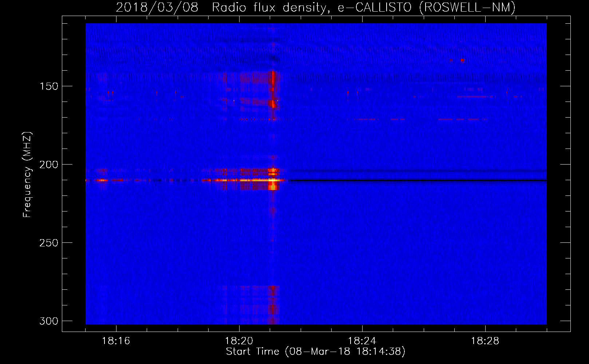589x364 pixels.
Task: Click the 18:16 time tick label
Action: (116, 341)
